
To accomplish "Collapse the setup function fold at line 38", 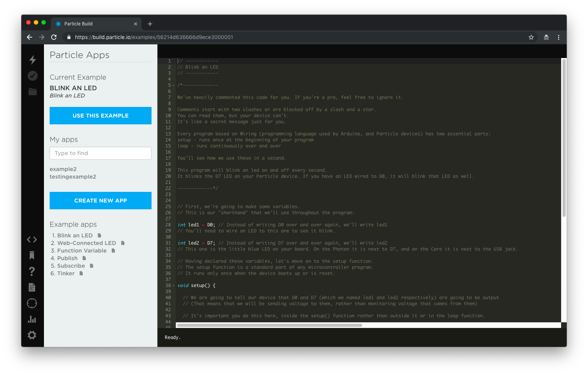I will pyautogui.click(x=174, y=286).
